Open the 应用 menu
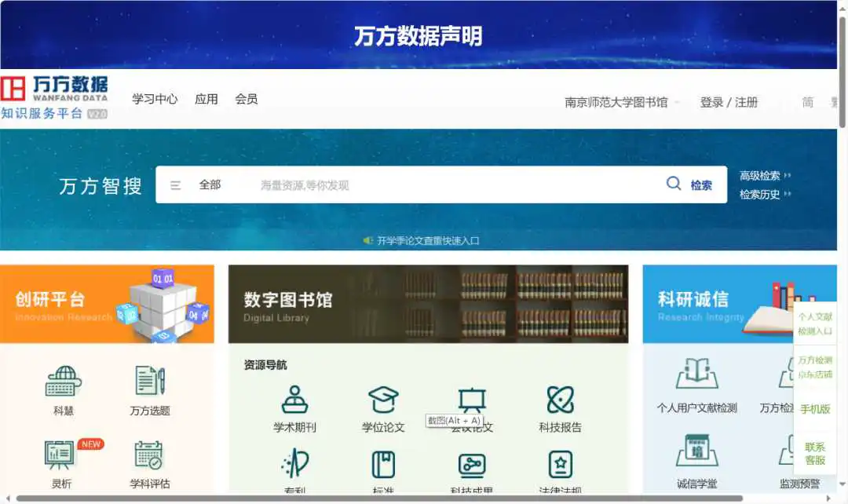 pyautogui.click(x=206, y=99)
